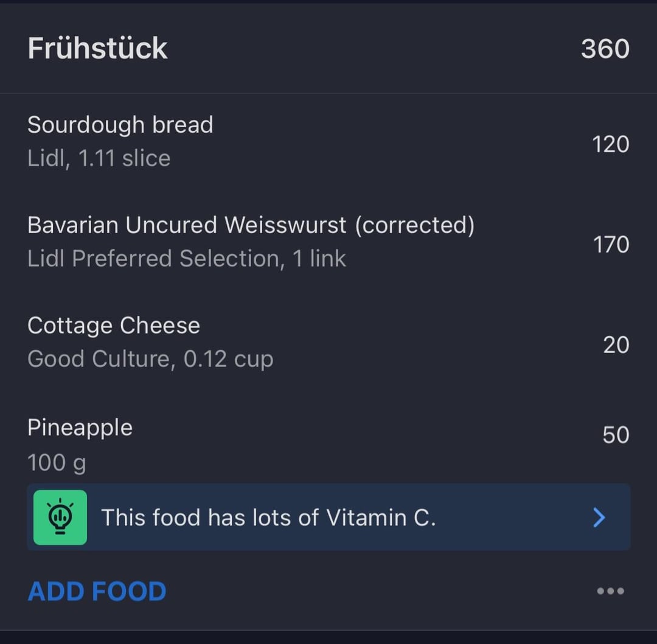657x644 pixels.
Task: Select the Sourdough bread entry
Action: (328, 142)
